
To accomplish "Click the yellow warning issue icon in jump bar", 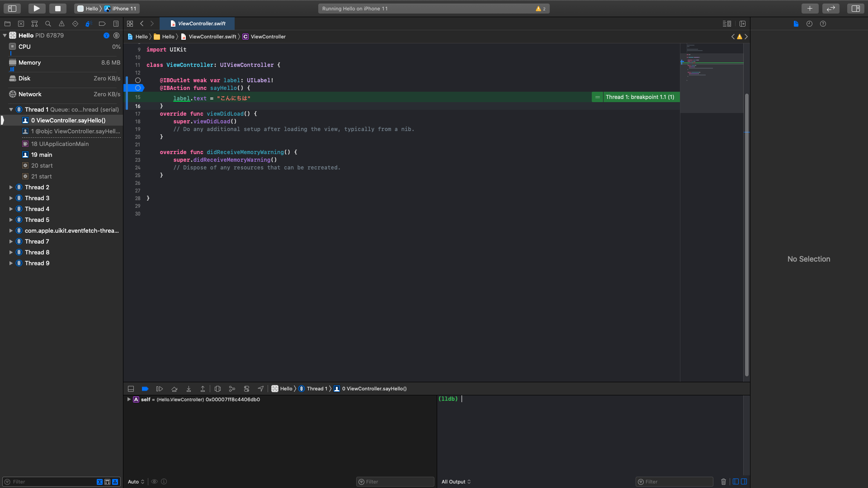I will point(740,37).
